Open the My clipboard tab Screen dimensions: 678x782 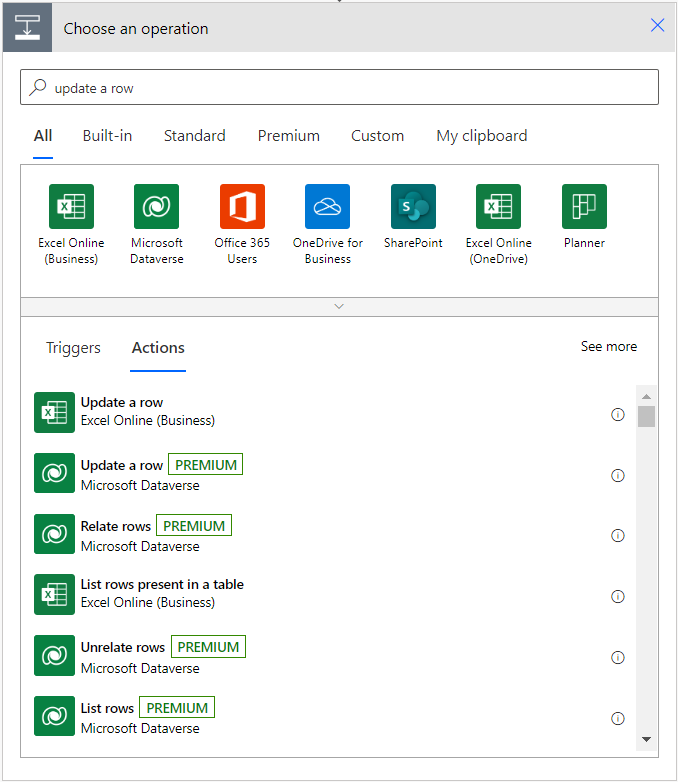481,136
